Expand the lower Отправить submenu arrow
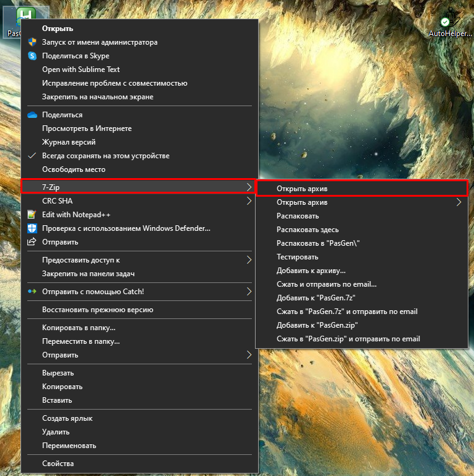This screenshot has width=474, height=476. click(249, 354)
